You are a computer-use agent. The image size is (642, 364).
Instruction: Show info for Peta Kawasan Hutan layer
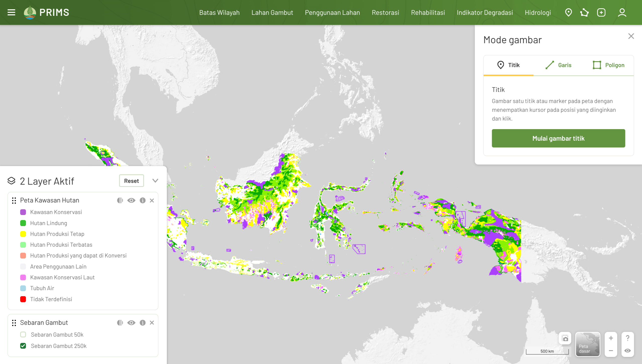click(x=142, y=200)
